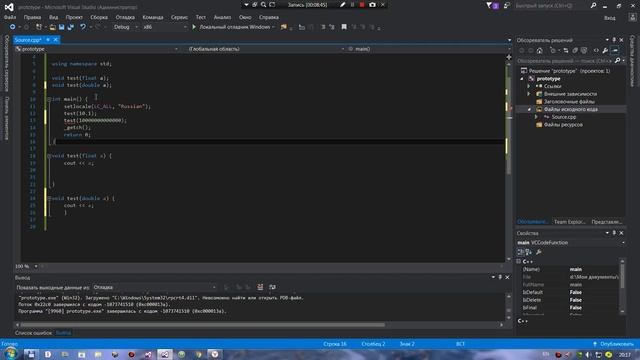Click the Save All toolbar icon

(x=70, y=27)
